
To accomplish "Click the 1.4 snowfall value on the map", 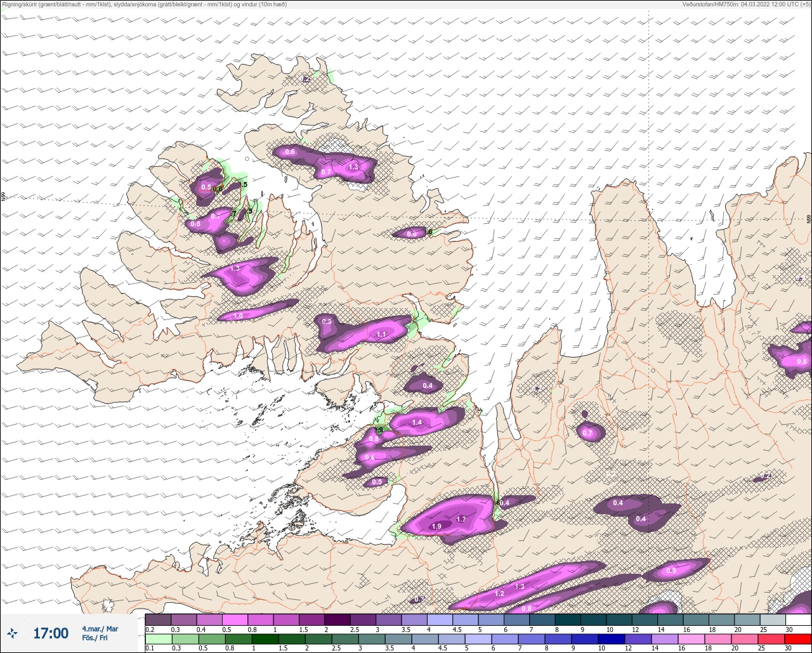I will [x=417, y=422].
